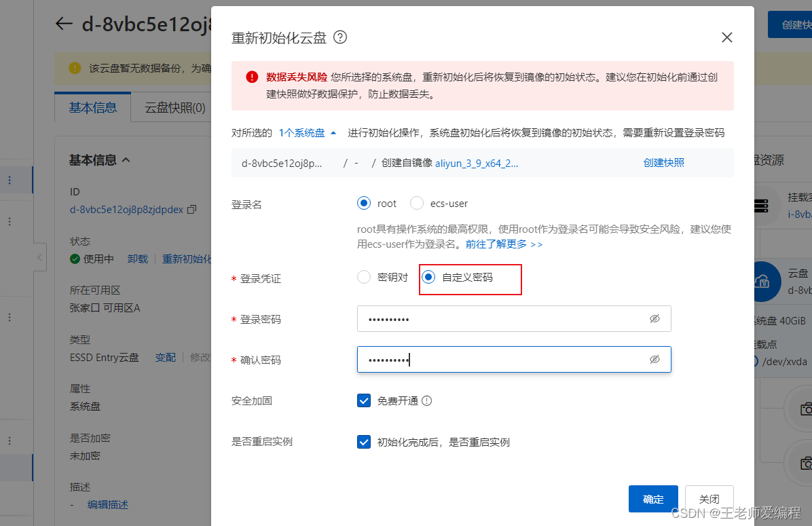Viewport: 812px width, 526px height.
Task: Click the 创建快 button at top right
Action: pyautogui.click(x=790, y=24)
